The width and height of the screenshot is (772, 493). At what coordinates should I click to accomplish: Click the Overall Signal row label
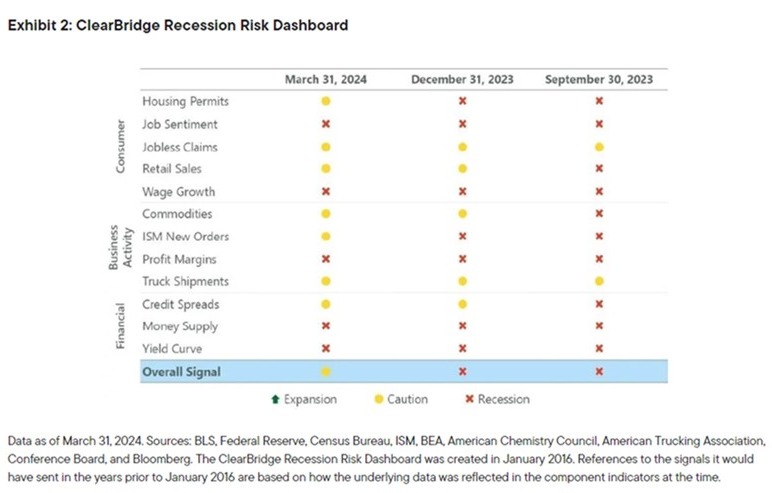pos(180,372)
